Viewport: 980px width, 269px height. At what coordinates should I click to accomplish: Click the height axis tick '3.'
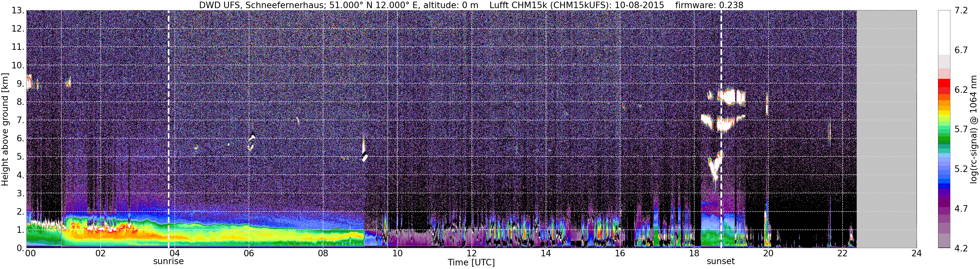[x=20, y=193]
